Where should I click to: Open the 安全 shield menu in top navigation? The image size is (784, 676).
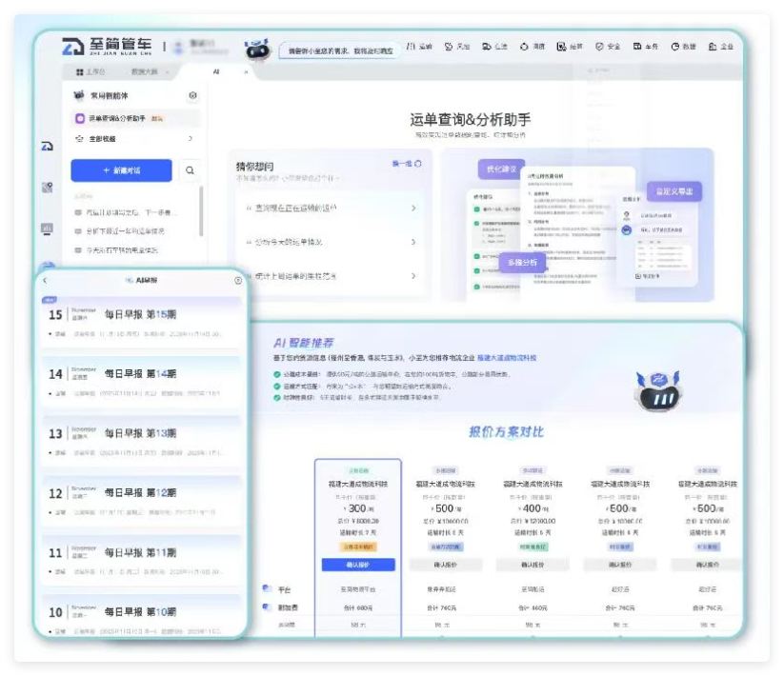tap(608, 47)
